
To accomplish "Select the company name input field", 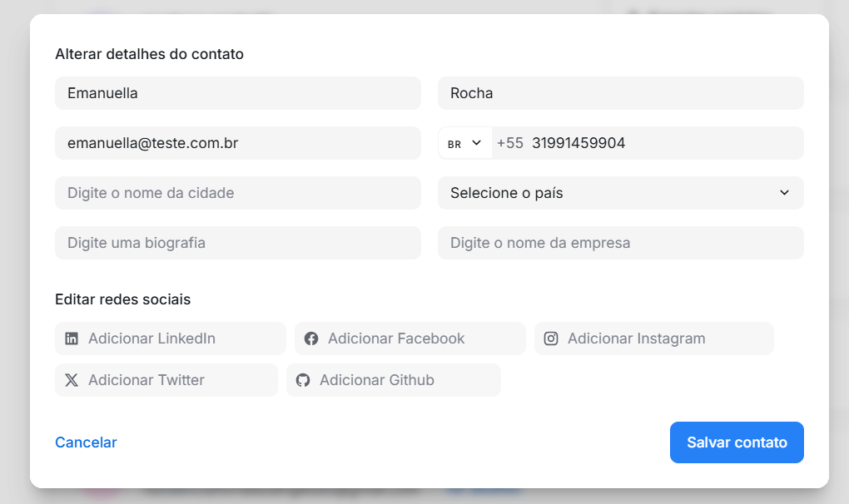I will (620, 243).
